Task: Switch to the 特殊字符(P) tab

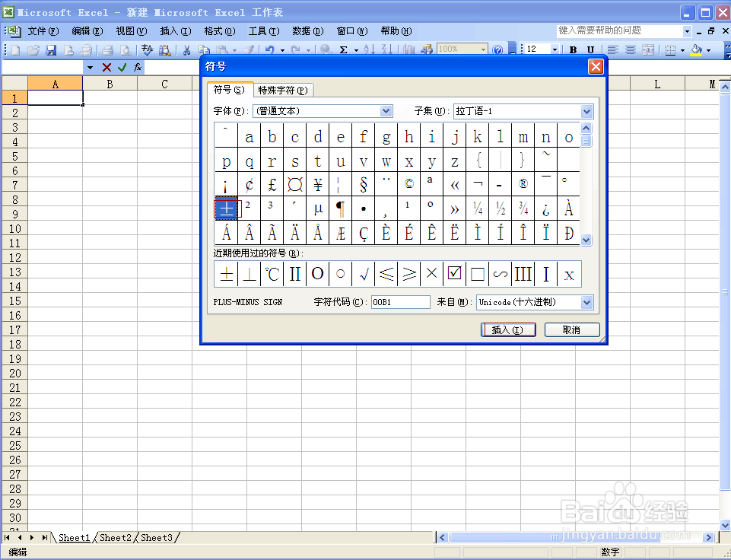Action: click(283, 91)
